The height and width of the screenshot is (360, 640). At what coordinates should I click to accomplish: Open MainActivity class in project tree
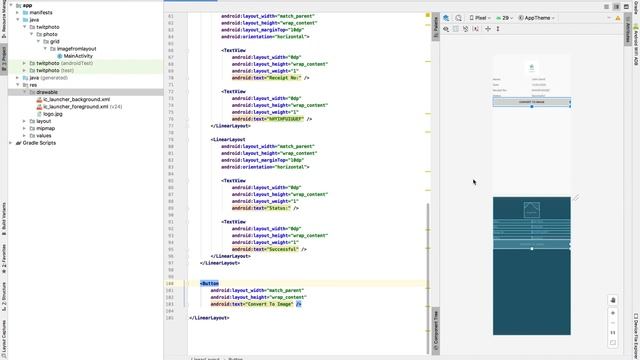(x=78, y=56)
